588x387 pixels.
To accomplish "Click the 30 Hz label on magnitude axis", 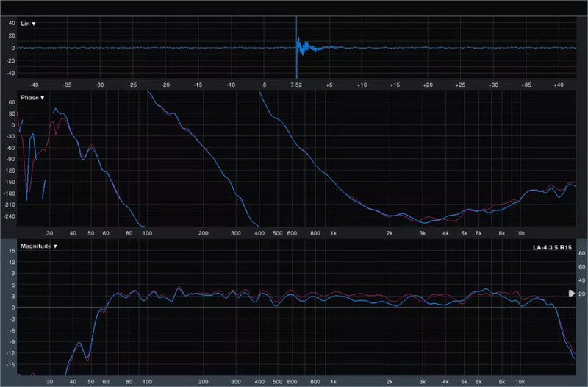I will tap(49, 383).
